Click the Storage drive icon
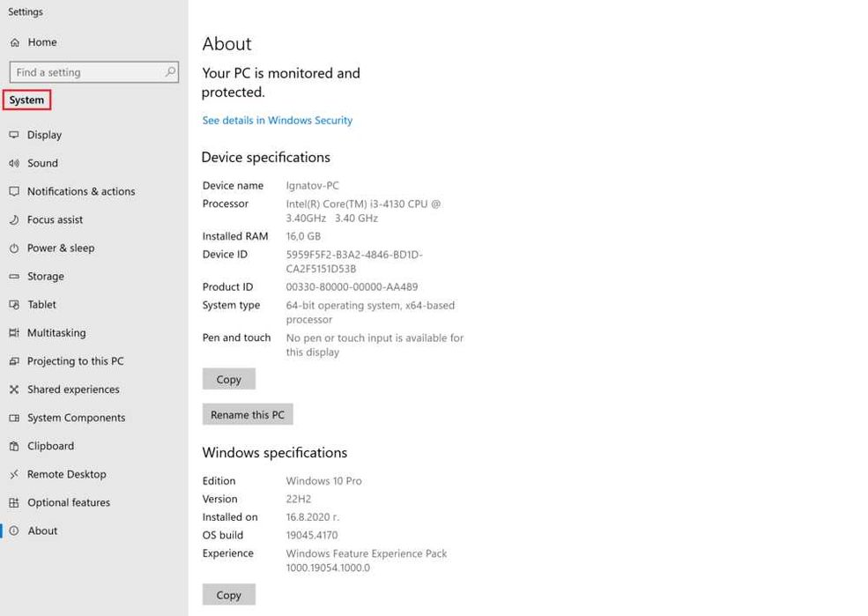Image resolution: width=868 pixels, height=616 pixels. pos(14,276)
